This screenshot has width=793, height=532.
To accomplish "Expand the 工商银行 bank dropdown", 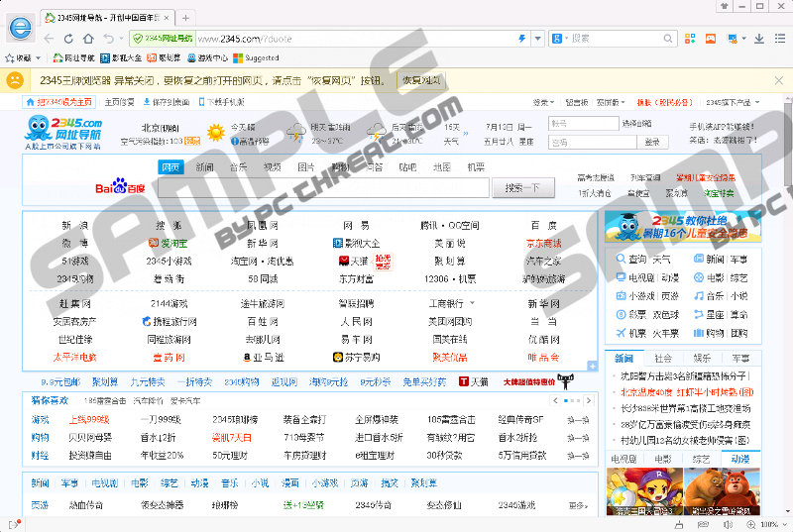I will [473, 303].
